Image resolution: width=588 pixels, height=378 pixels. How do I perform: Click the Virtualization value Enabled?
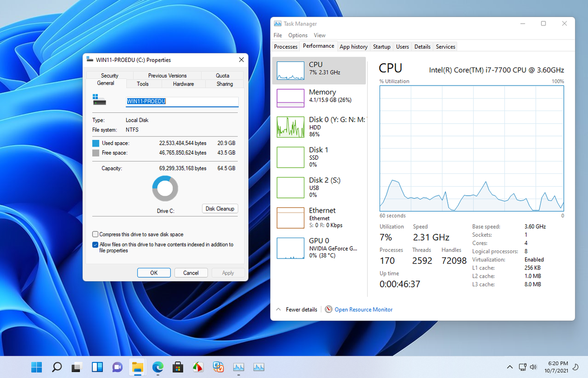(x=534, y=260)
